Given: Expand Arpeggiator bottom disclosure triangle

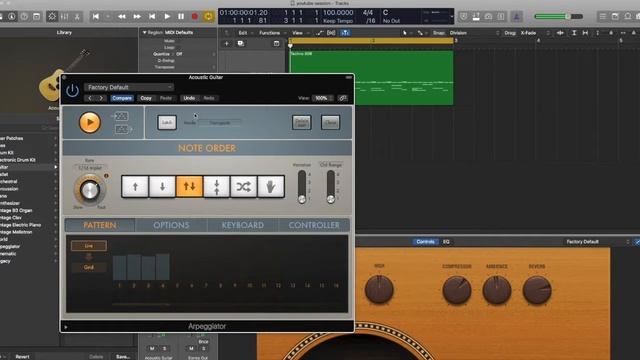Looking at the screenshot, I should (66, 327).
